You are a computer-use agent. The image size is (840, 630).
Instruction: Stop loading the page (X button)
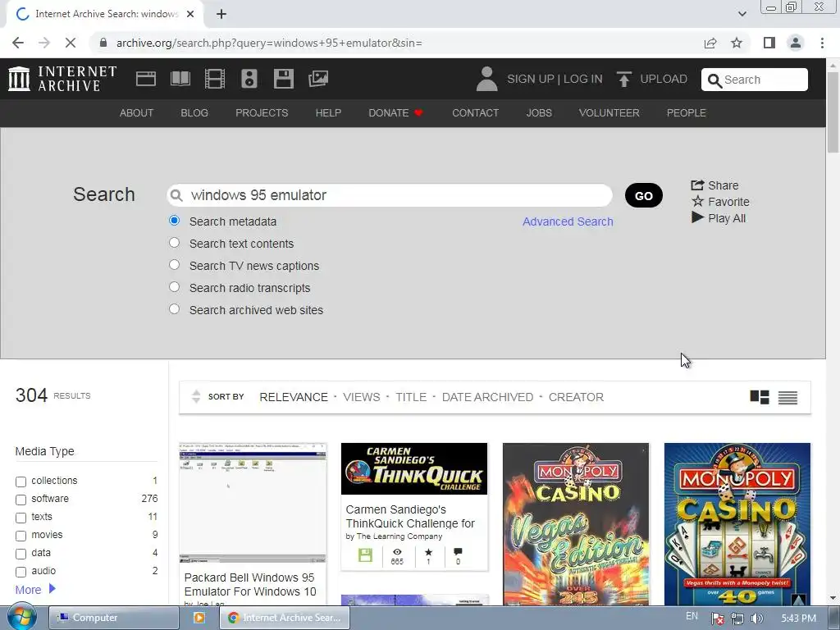click(71, 43)
